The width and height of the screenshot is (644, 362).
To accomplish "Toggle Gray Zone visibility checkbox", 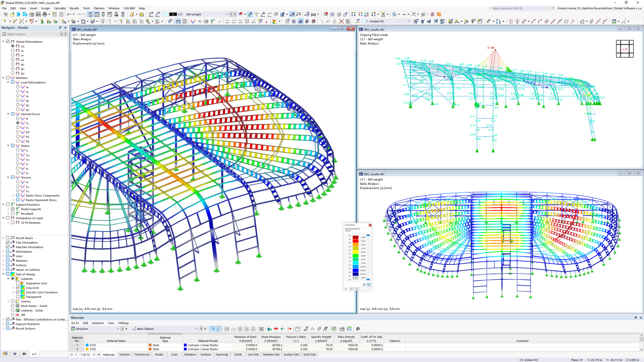I will click(18, 288).
